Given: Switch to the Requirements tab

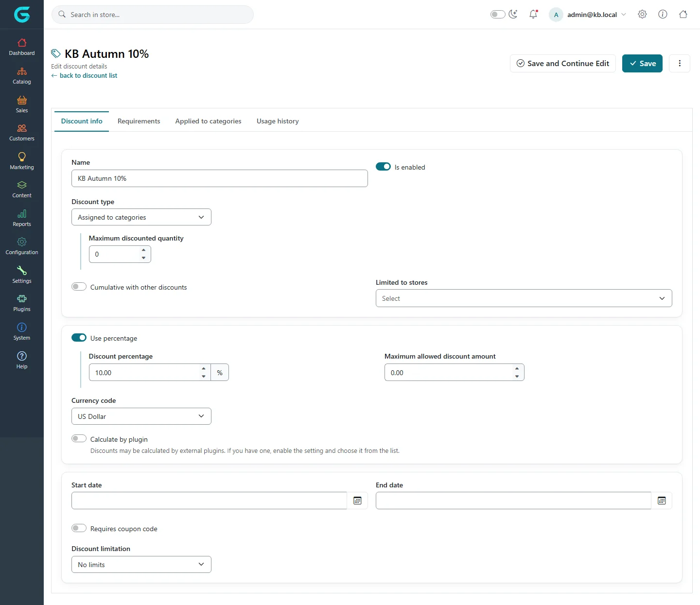Looking at the screenshot, I should click(x=139, y=121).
